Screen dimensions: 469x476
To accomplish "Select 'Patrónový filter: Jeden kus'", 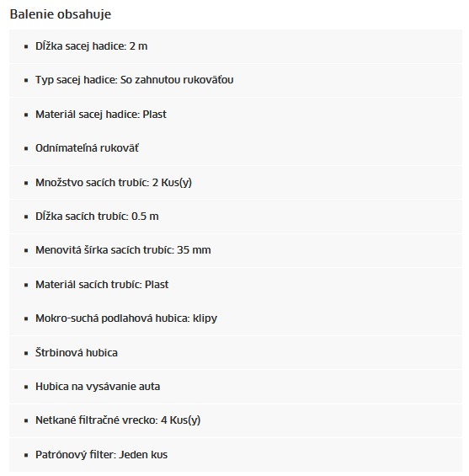I will 101,455.
